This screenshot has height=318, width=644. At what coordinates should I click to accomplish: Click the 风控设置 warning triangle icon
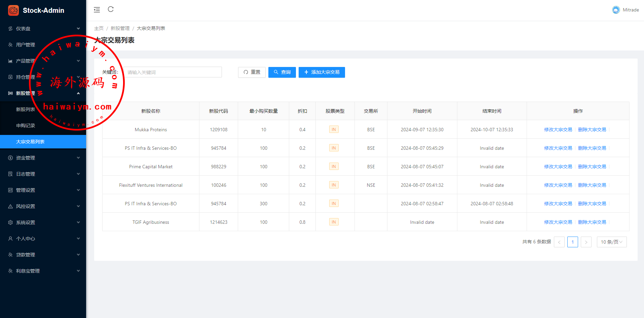10,206
